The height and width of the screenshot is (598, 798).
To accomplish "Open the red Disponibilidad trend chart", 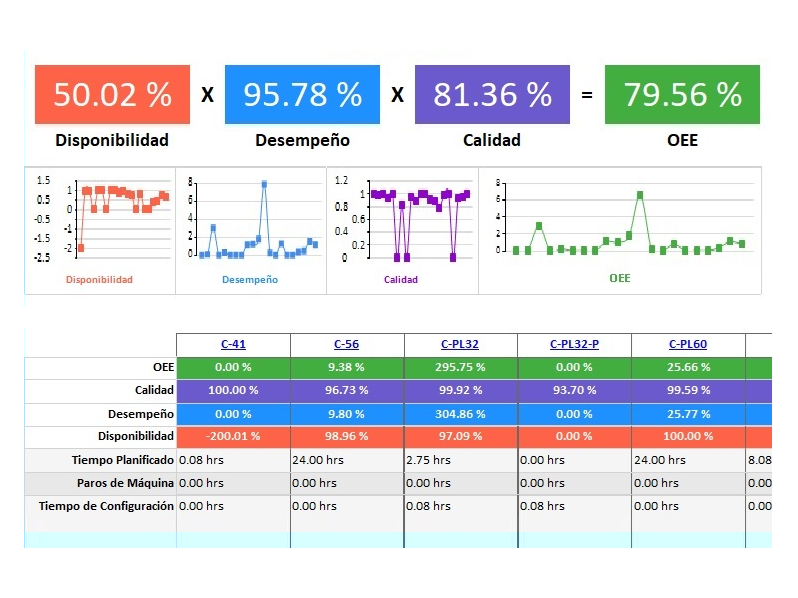I will (100, 229).
